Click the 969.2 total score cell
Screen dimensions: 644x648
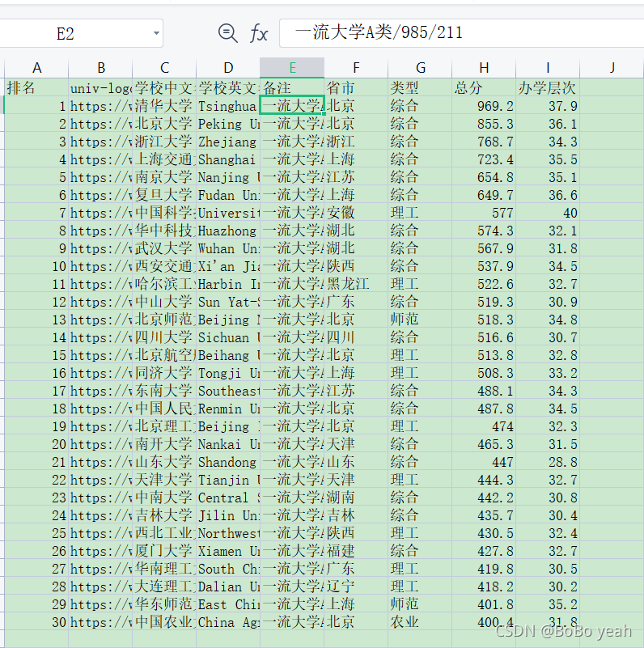(484, 106)
